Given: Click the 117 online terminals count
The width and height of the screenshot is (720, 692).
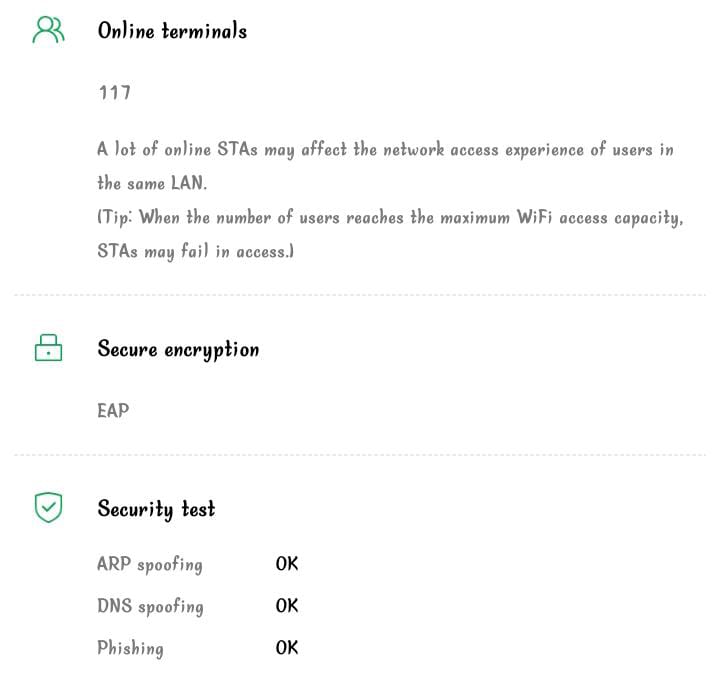Looking at the screenshot, I should (114, 92).
